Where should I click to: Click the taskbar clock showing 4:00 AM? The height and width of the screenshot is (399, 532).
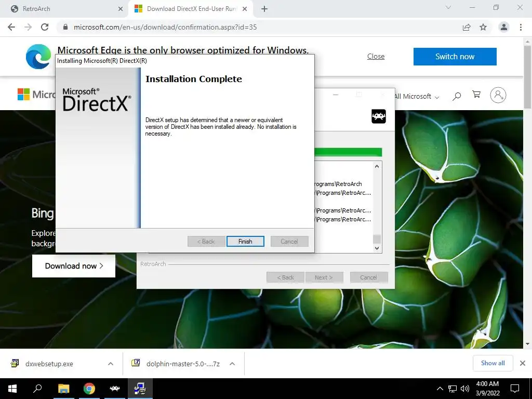(487, 389)
